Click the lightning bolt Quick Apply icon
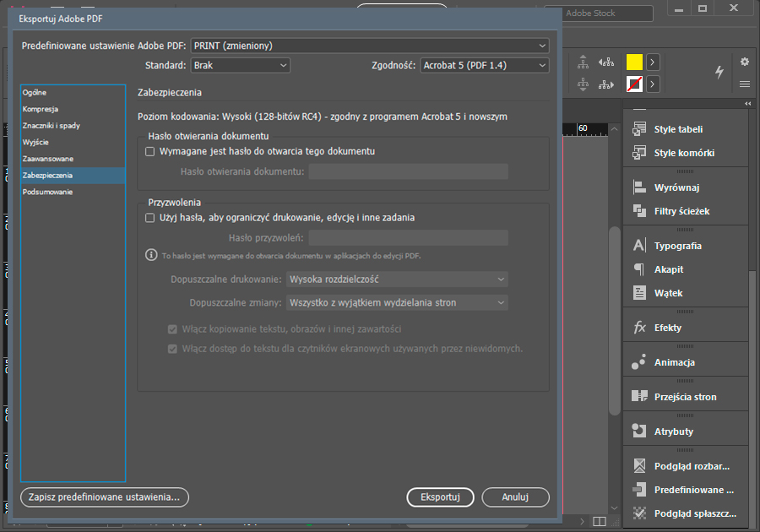The width and height of the screenshot is (760, 532). pos(719,72)
